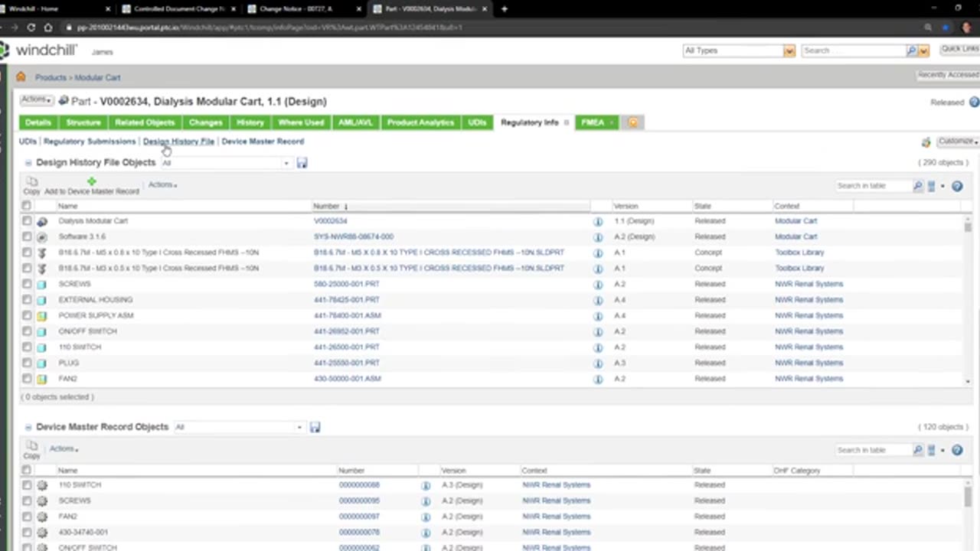The width and height of the screenshot is (980, 551).
Task: Click the global search magnifier icon
Action: tap(911, 51)
